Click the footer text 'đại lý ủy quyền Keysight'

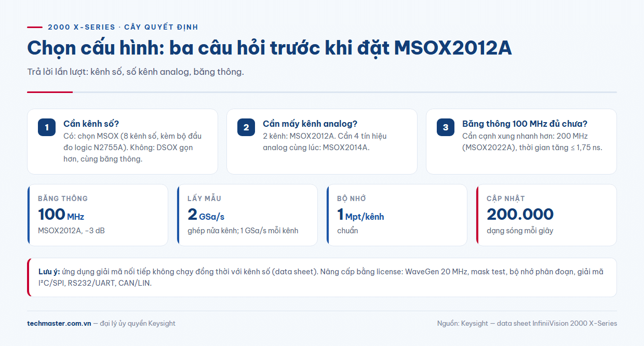[x=138, y=323]
